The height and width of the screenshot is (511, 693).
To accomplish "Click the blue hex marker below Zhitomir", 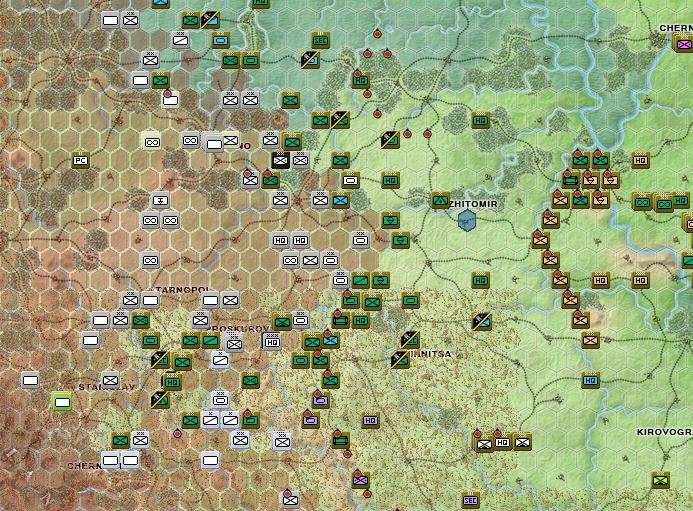I will point(467,220).
